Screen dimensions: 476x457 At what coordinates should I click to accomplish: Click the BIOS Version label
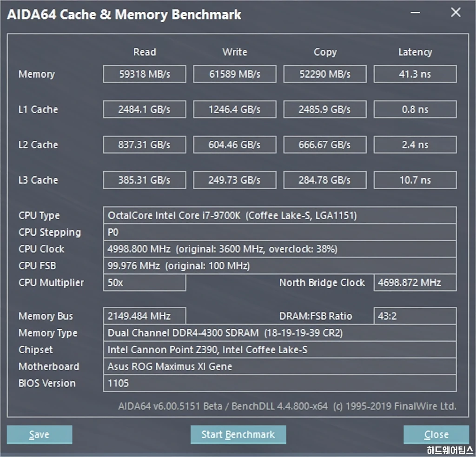click(x=47, y=383)
